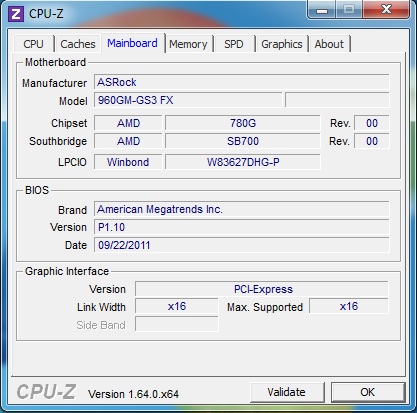Click Graphic Interface Version PCI-Express
The image size is (417, 413).
[x=262, y=289]
